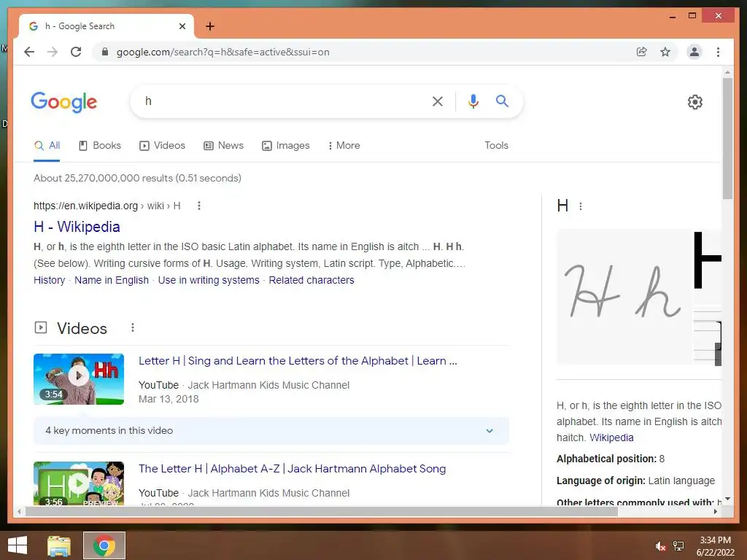
Task: Open 'Use in writing systems' sitelink
Action: tap(209, 280)
